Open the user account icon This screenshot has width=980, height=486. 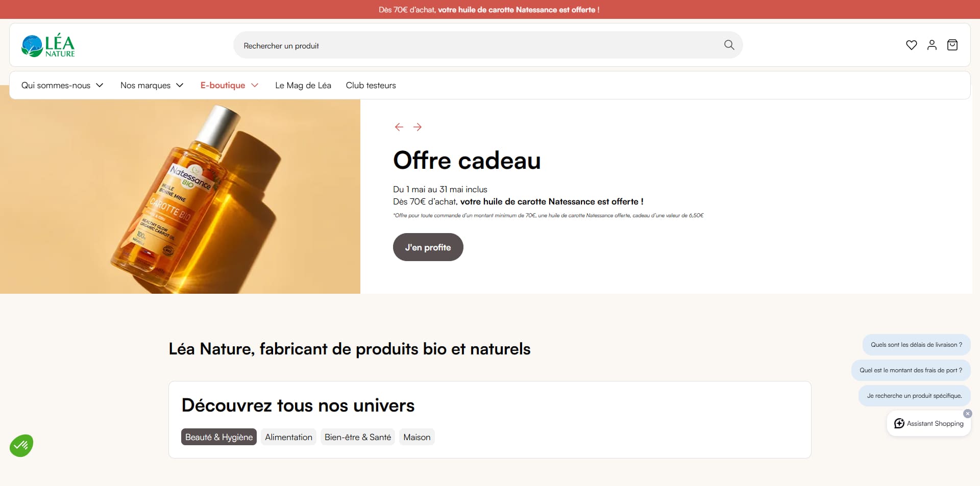pos(932,45)
